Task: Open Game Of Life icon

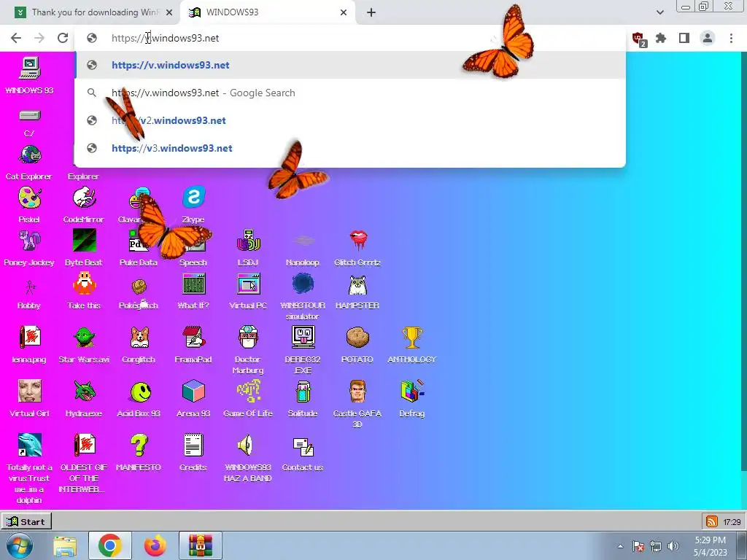Action: (248, 392)
